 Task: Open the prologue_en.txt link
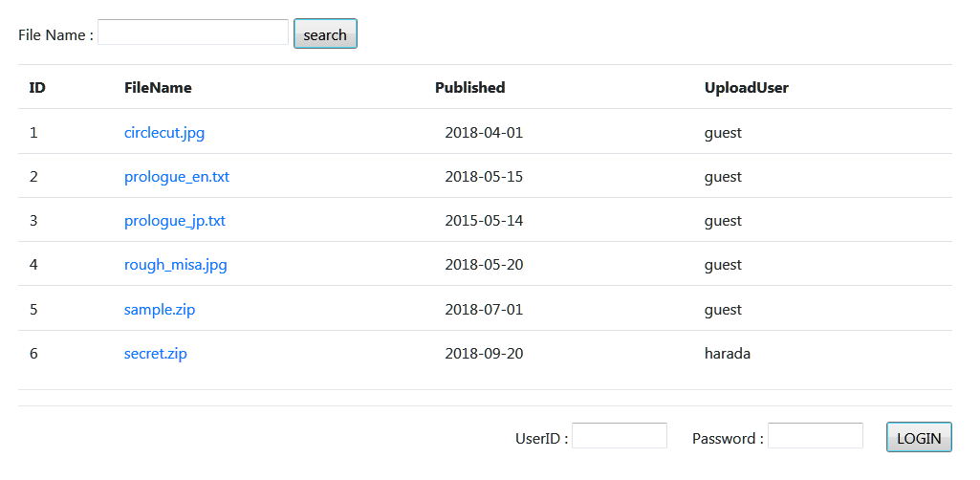[x=177, y=177]
